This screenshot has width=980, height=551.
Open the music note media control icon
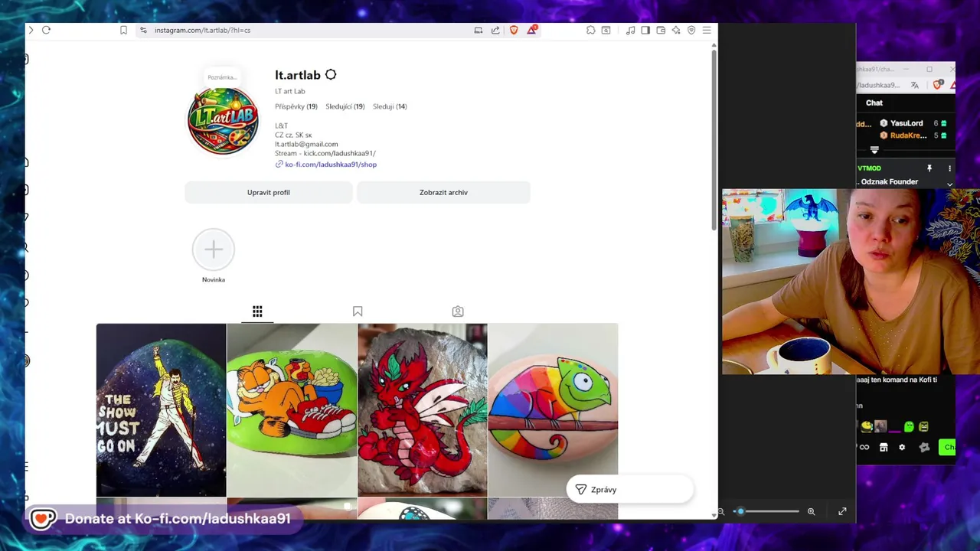pos(630,30)
